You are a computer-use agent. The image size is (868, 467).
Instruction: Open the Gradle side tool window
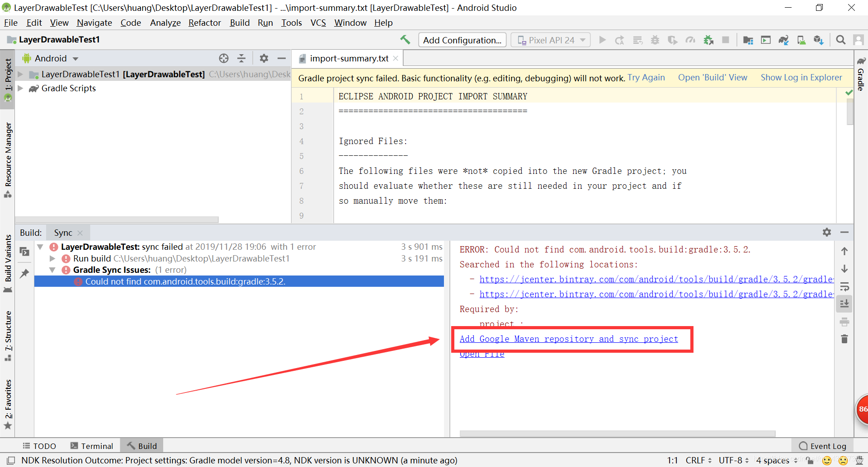(861, 74)
